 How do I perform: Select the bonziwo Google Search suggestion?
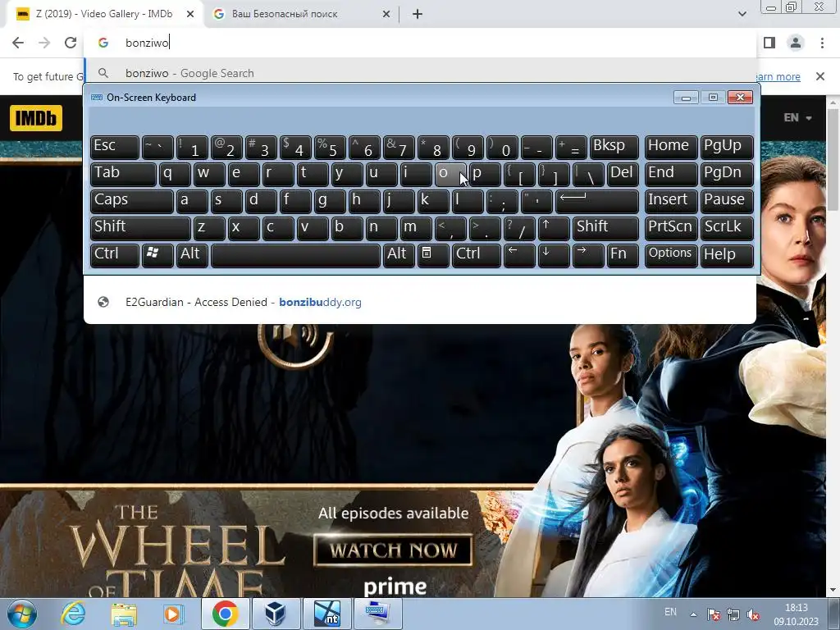pyautogui.click(x=421, y=73)
